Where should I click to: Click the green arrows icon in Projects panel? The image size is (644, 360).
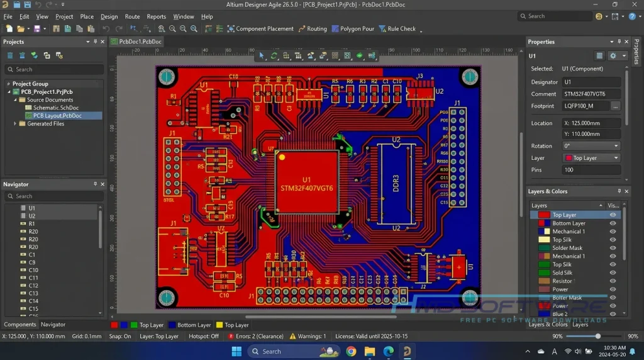coord(35,55)
